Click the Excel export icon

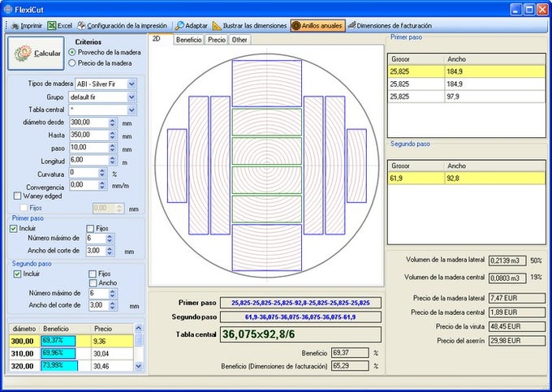[x=52, y=26]
